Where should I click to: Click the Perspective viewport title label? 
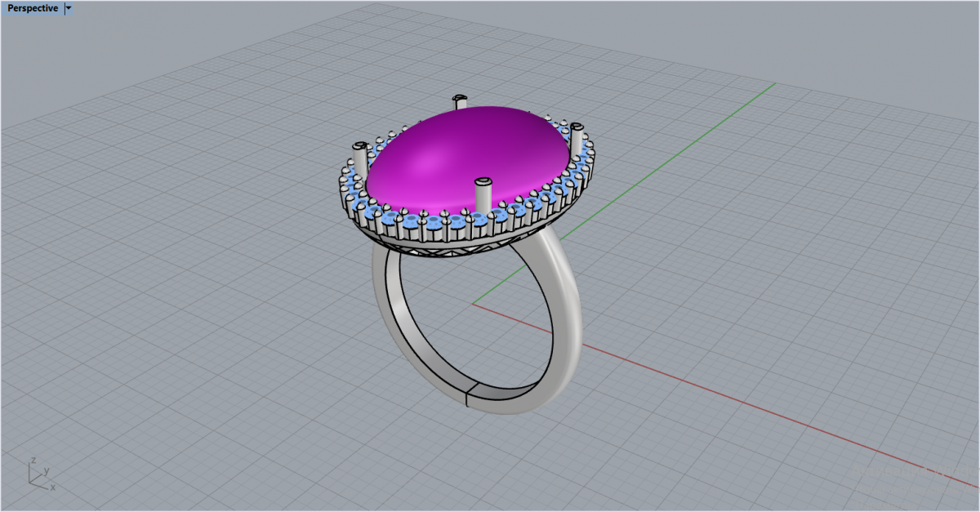(33, 8)
